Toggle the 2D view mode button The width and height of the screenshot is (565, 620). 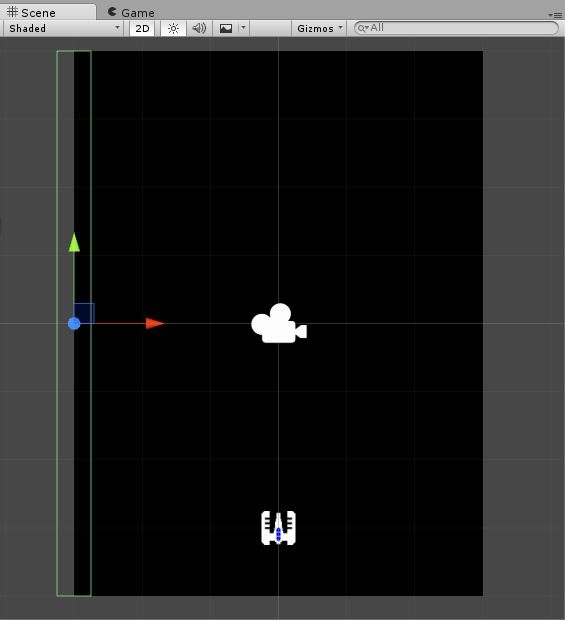pyautogui.click(x=142, y=28)
